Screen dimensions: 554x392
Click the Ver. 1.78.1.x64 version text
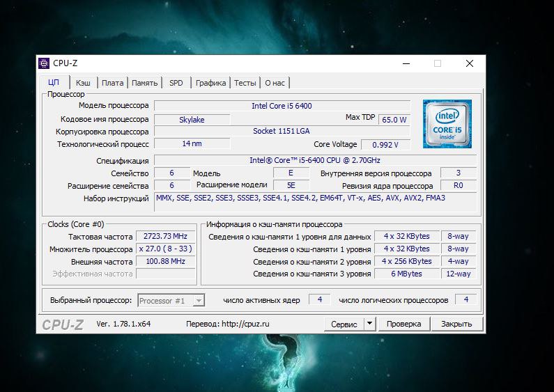pyautogui.click(x=123, y=324)
